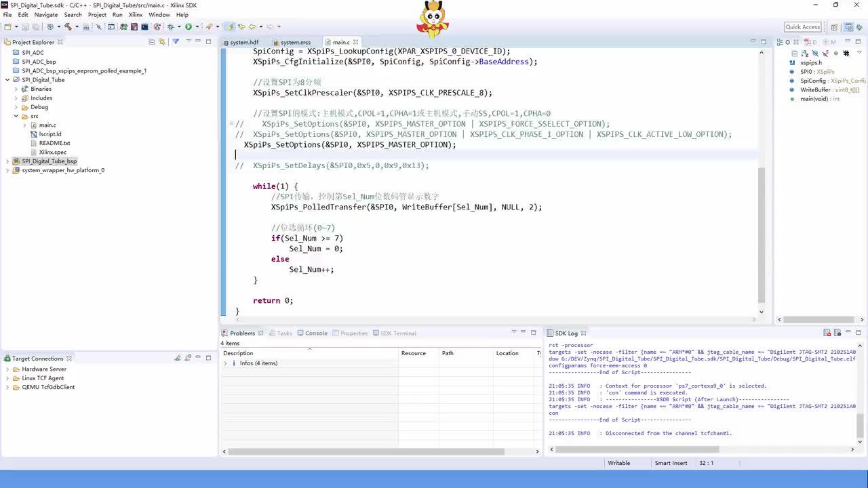Click the Quick Access field

803,27
